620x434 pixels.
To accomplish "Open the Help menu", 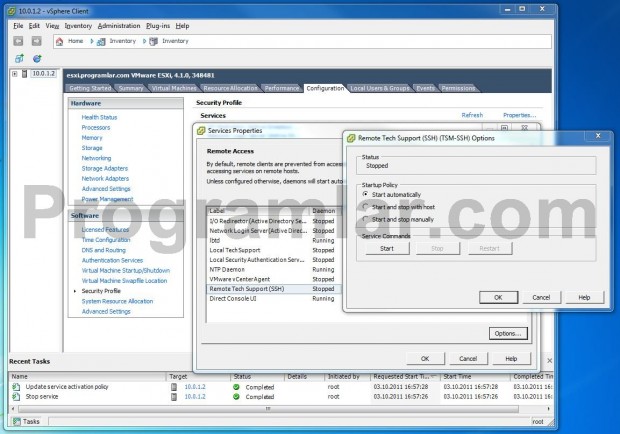I will (x=182, y=26).
